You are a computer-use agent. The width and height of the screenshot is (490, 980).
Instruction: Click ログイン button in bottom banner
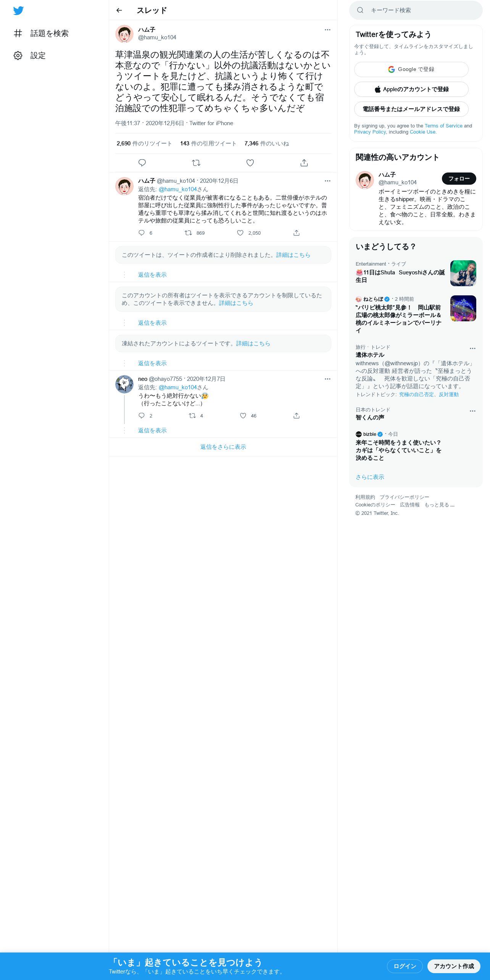pyautogui.click(x=405, y=966)
